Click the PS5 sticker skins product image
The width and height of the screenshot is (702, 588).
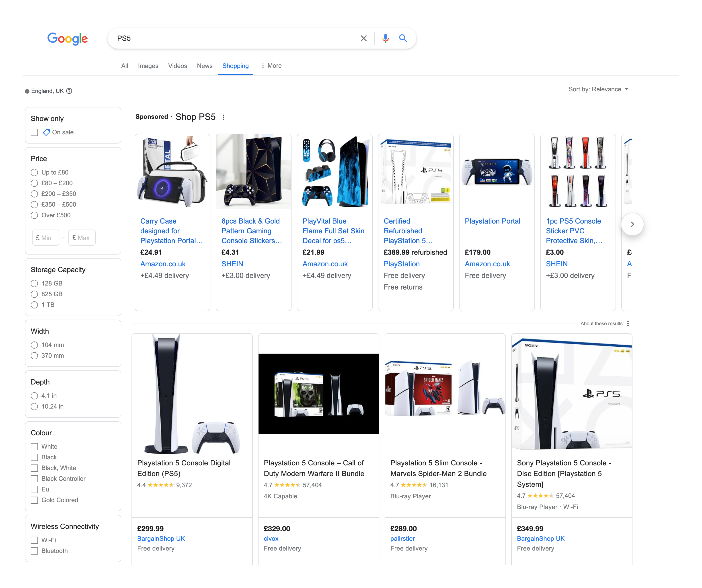(x=578, y=172)
